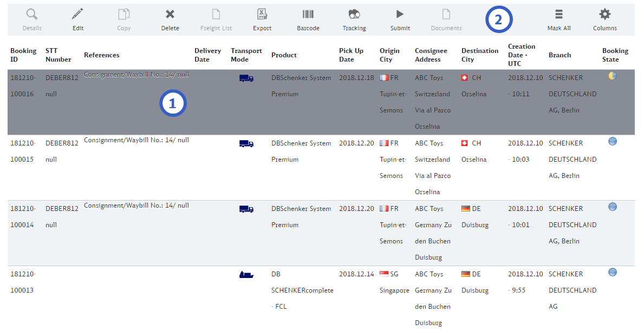
Task: Sort by Creation Date - UTC header
Action: (522, 55)
